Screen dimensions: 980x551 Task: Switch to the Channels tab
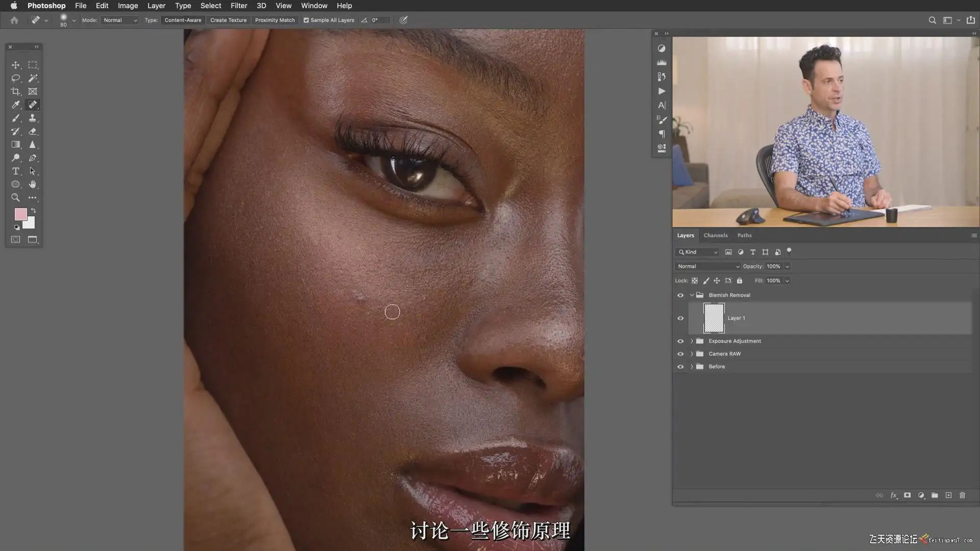[715, 235]
